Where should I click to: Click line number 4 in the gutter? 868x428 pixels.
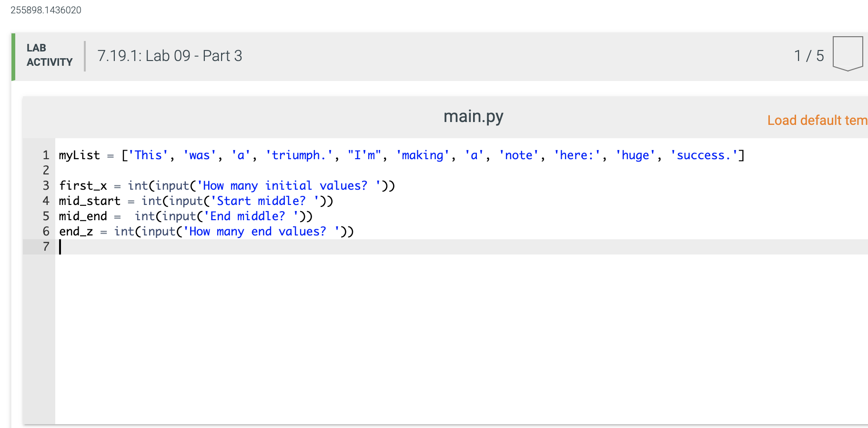tap(45, 201)
